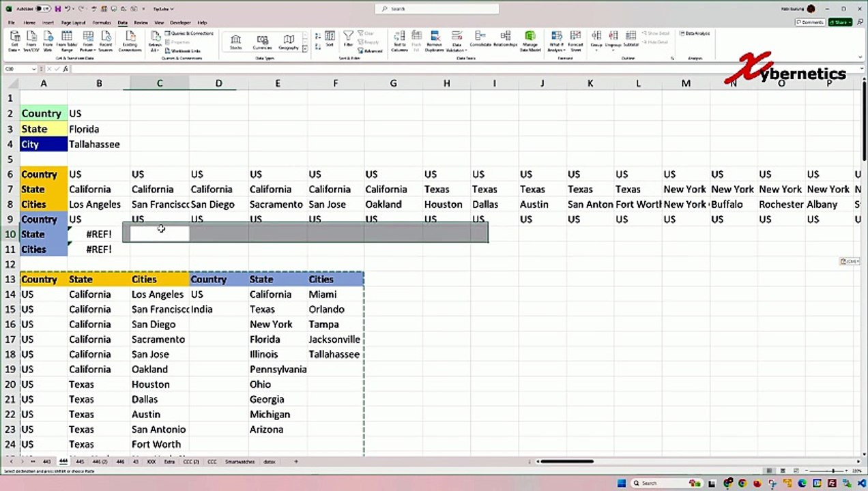Viewport: 868px width, 491px height.
Task: Expand the Data Types gallery
Action: (x=304, y=49)
